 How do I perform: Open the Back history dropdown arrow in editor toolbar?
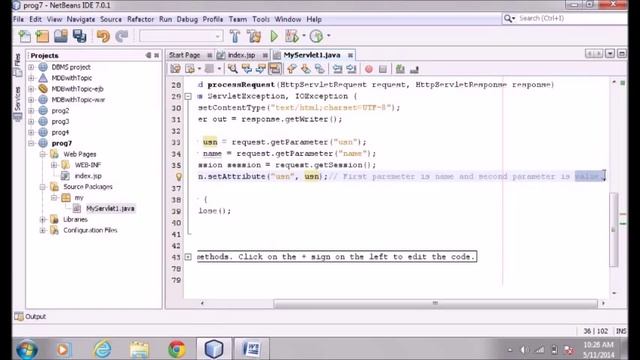coord(199,69)
